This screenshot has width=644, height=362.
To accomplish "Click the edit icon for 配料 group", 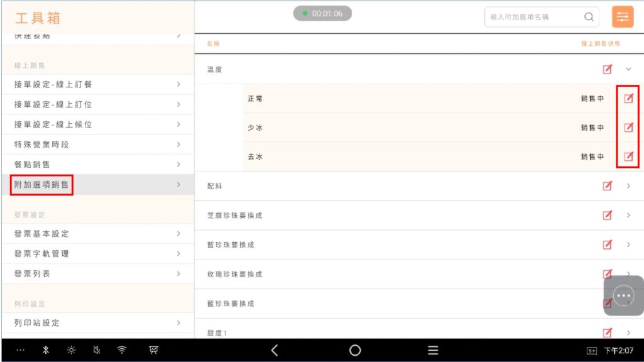I will 607,186.
